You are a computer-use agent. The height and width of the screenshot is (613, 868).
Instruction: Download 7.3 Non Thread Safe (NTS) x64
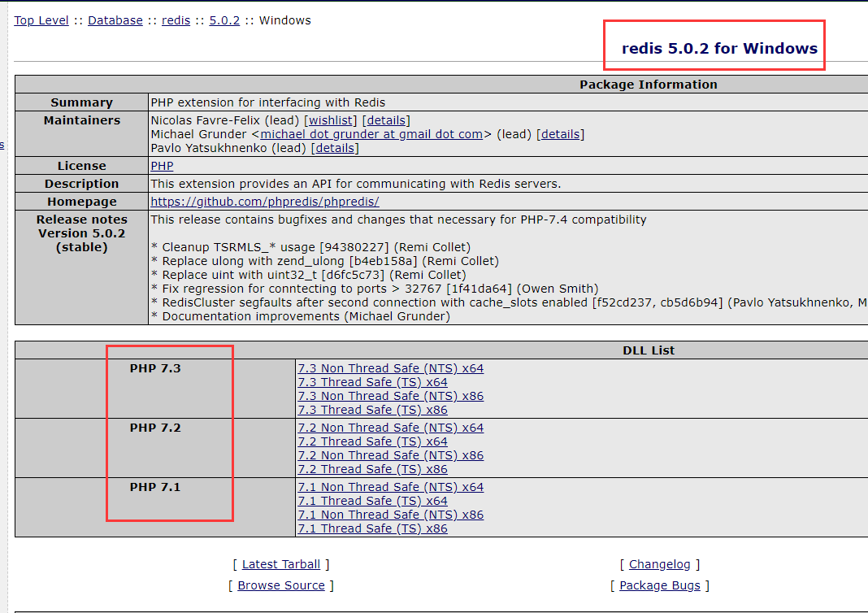pyautogui.click(x=391, y=368)
